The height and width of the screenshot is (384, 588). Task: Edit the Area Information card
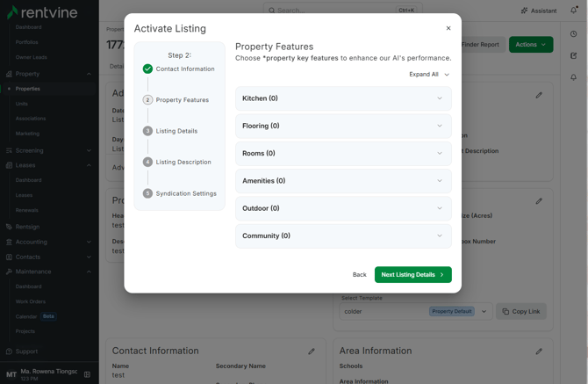[x=539, y=351]
